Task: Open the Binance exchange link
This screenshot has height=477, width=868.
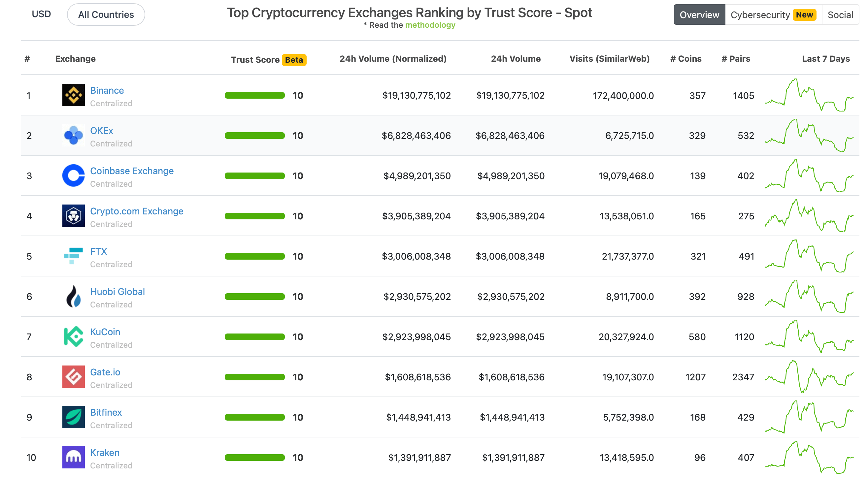Action: 107,90
